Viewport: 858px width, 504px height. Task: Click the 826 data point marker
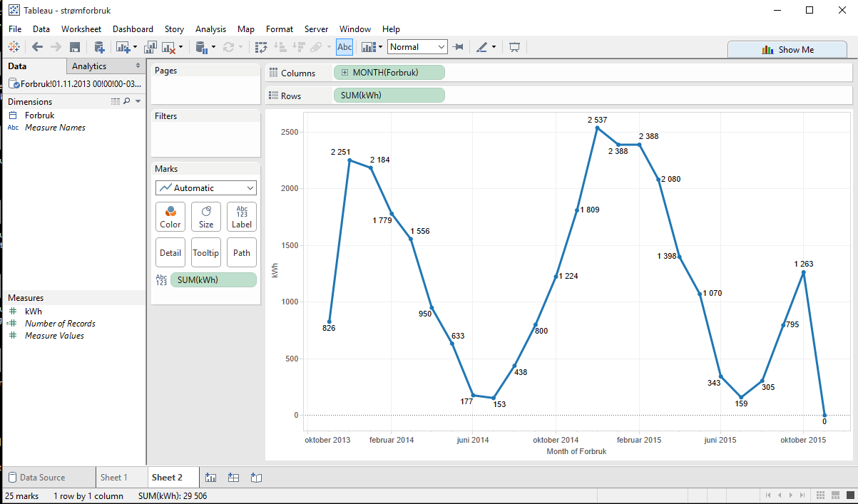pos(329,322)
